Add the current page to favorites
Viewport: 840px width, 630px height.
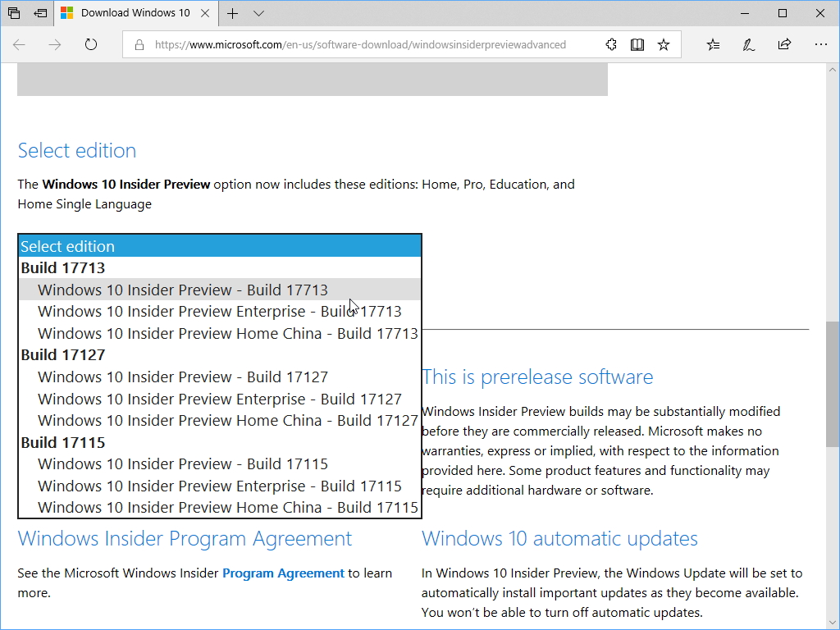(664, 44)
